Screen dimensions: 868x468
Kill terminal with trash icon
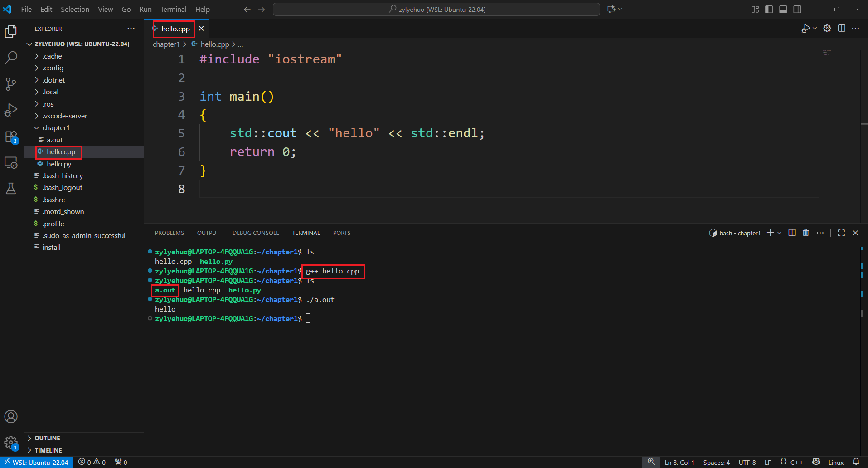[x=806, y=233]
